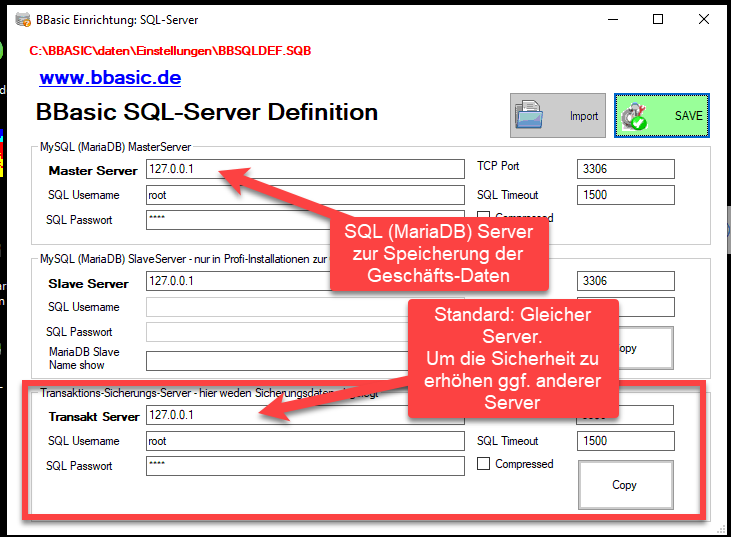Click the Transakt SQL Passwort field
Image resolution: width=731 pixels, height=537 pixels.
coord(305,466)
